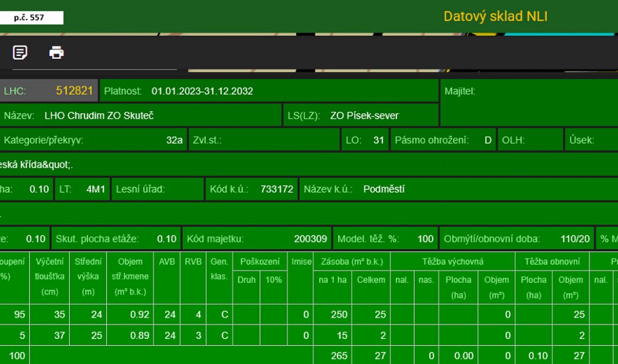
Task: Select the Kategorie/překryv value 32a
Action: click(x=174, y=140)
